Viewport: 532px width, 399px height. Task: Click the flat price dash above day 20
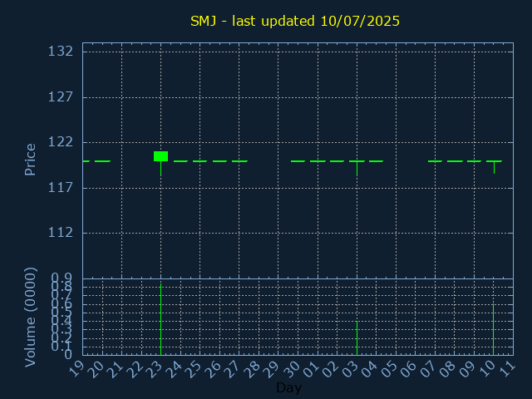[102, 161]
